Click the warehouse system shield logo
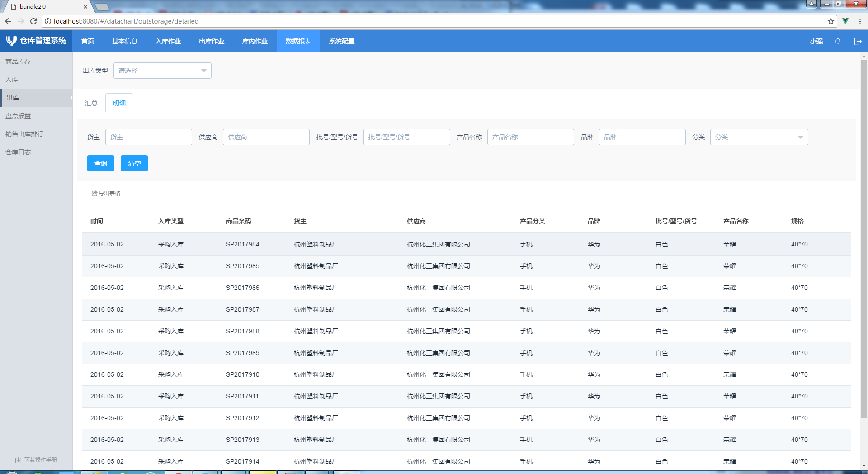 pyautogui.click(x=11, y=41)
